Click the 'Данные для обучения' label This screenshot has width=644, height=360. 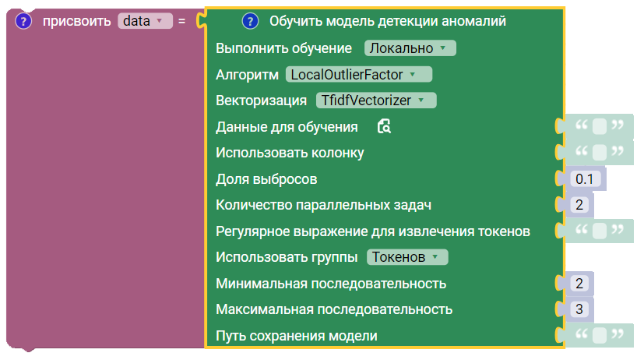[x=287, y=127]
